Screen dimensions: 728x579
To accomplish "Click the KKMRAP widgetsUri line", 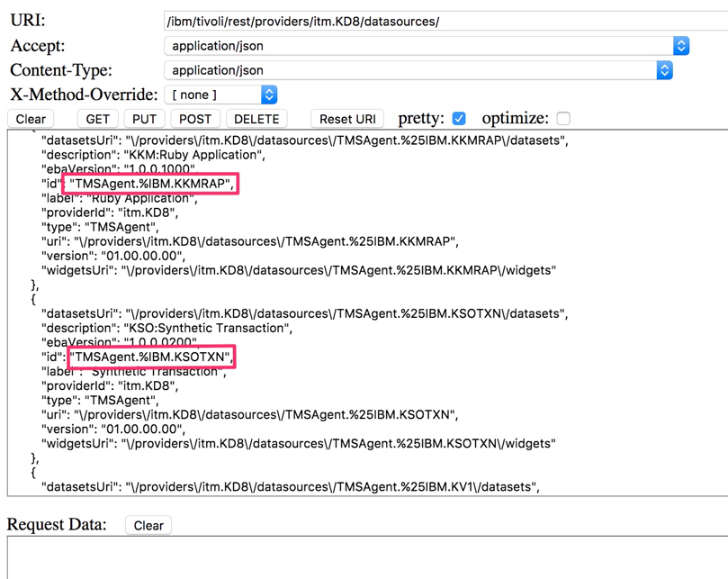I will click(x=299, y=270).
